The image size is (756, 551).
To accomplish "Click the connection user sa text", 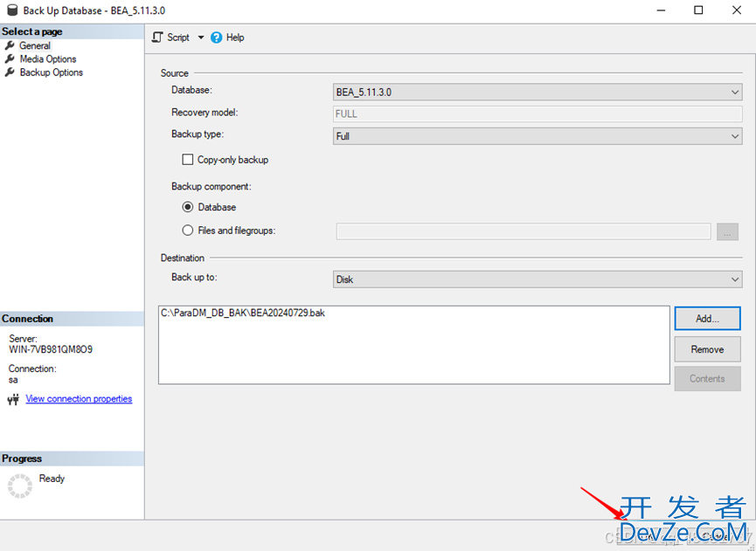I will click(x=13, y=380).
